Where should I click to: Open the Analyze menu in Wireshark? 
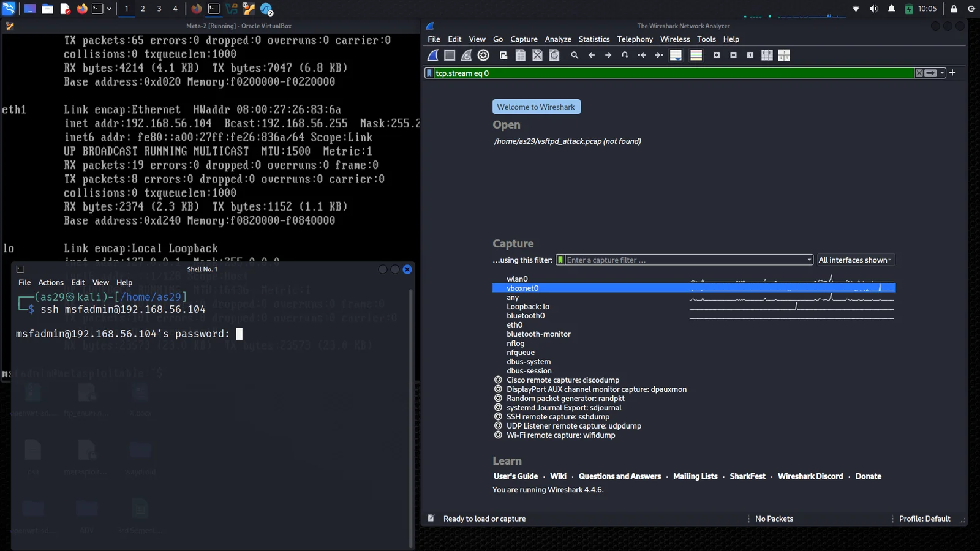tap(558, 39)
